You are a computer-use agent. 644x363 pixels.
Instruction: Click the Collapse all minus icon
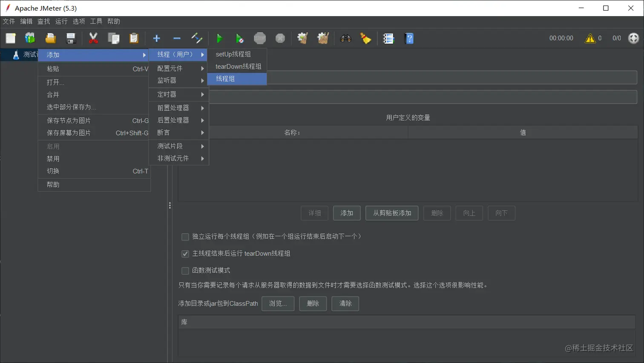tap(177, 38)
